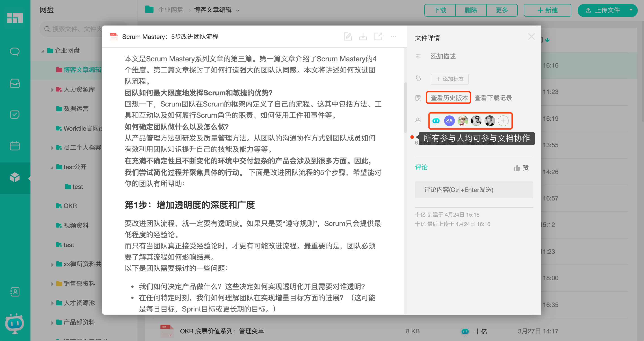Image resolution: width=644 pixels, height=341 pixels.
Task: Select the cloud drive cube icon
Action: point(15,177)
